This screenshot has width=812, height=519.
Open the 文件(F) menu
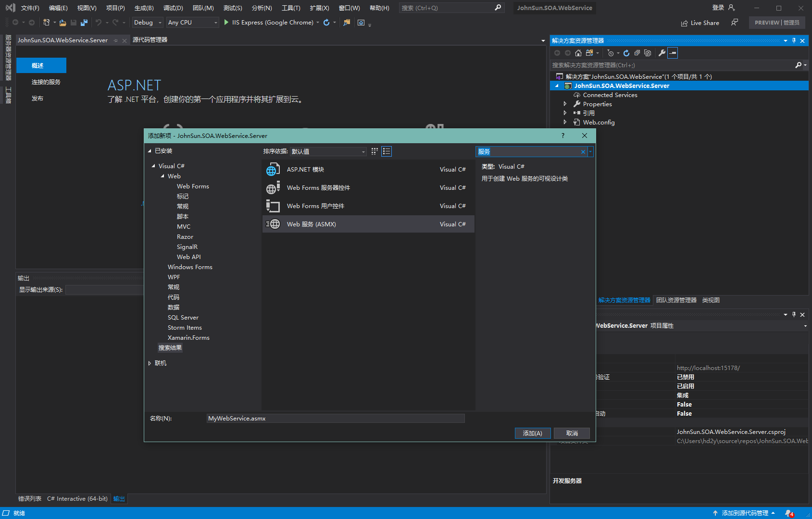(30, 8)
